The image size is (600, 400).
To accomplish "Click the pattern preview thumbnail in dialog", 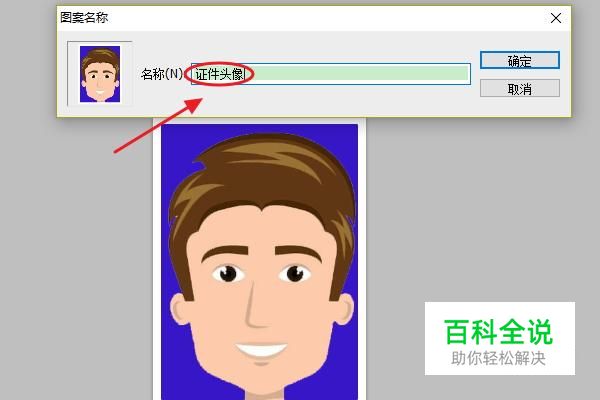I will pos(100,74).
